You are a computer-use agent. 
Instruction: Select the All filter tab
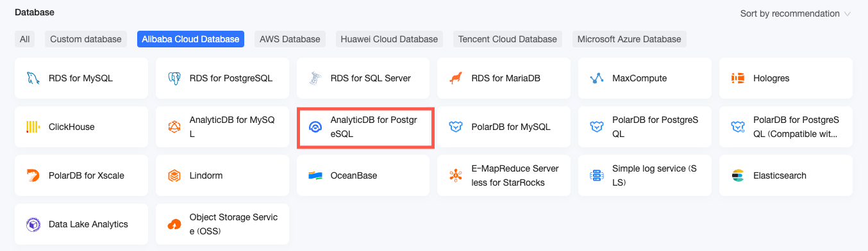click(24, 39)
